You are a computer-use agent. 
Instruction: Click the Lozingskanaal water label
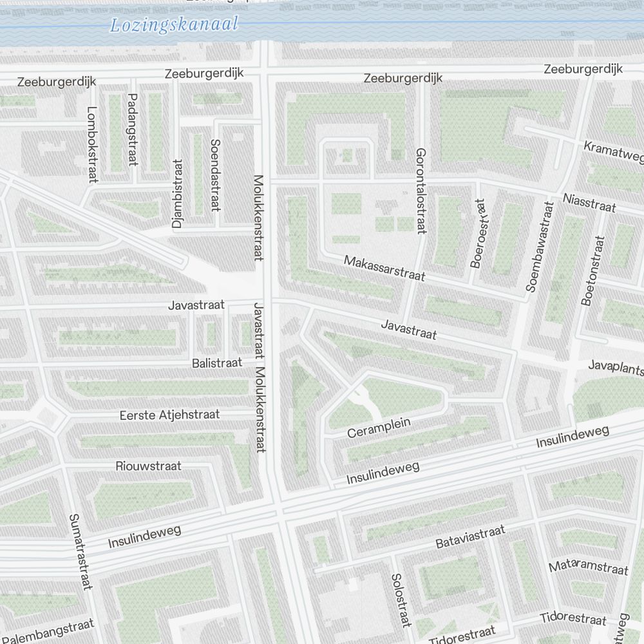(x=174, y=25)
